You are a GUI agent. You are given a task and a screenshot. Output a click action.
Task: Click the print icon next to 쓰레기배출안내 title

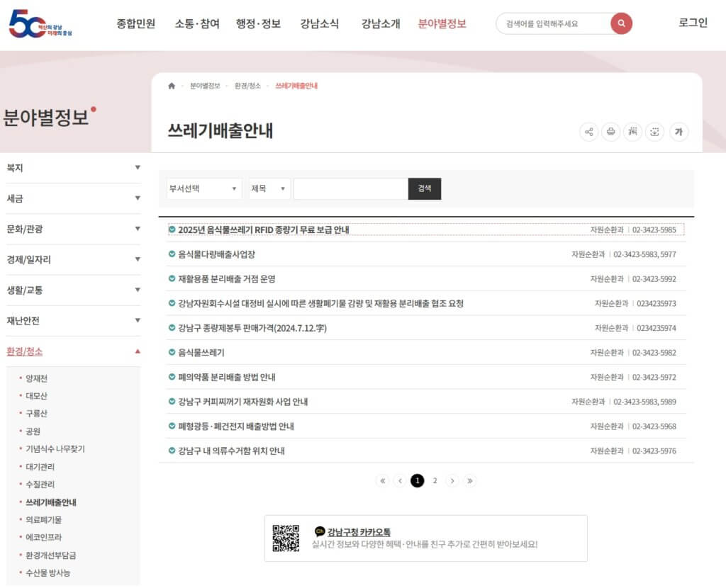(610, 132)
